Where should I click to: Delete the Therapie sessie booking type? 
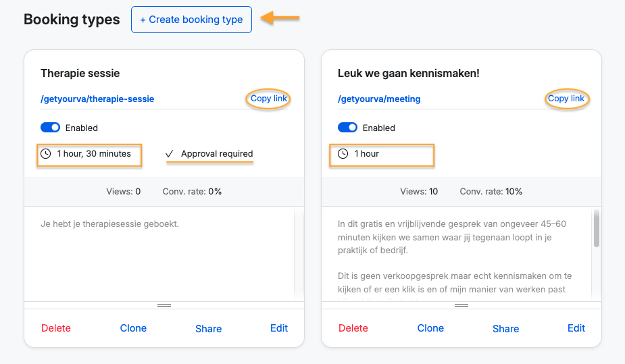[x=56, y=328]
